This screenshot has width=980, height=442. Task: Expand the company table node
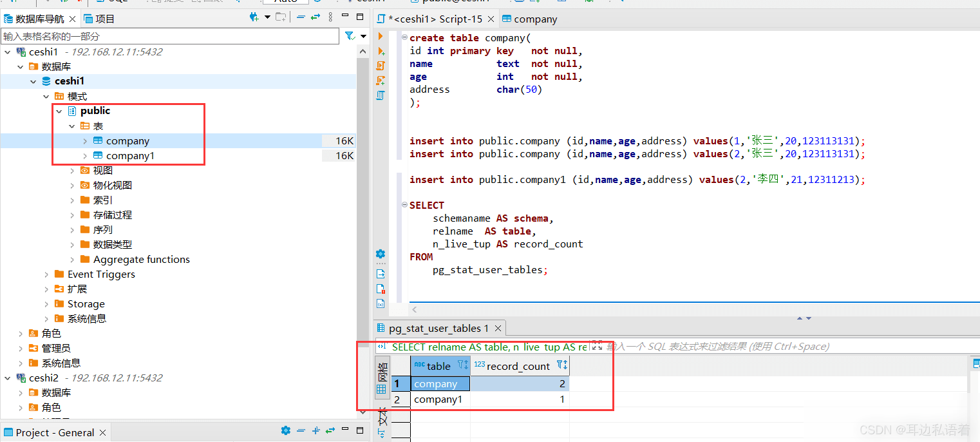click(x=85, y=140)
